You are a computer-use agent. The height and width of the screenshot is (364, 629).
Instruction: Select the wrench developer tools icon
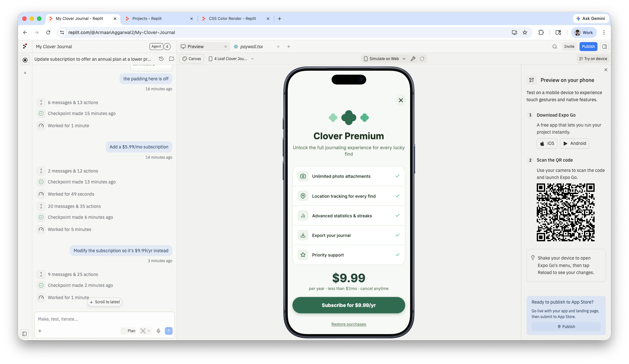coord(413,58)
